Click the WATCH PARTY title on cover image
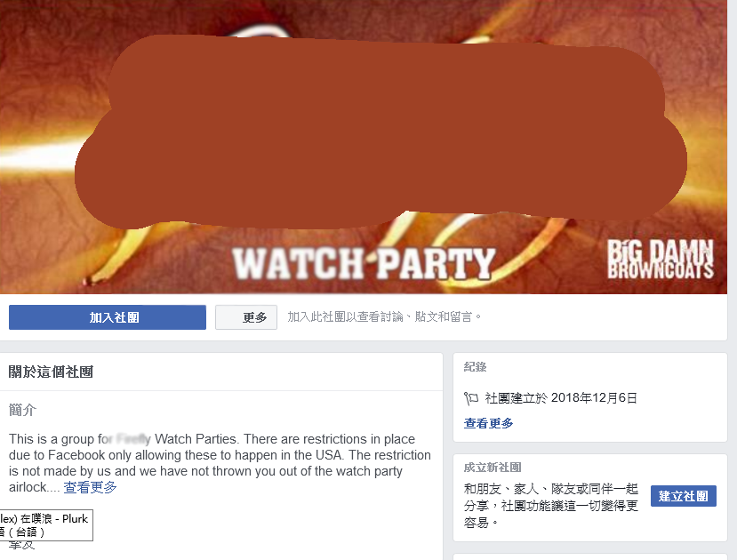Image resolution: width=737 pixels, height=560 pixels. (x=364, y=264)
